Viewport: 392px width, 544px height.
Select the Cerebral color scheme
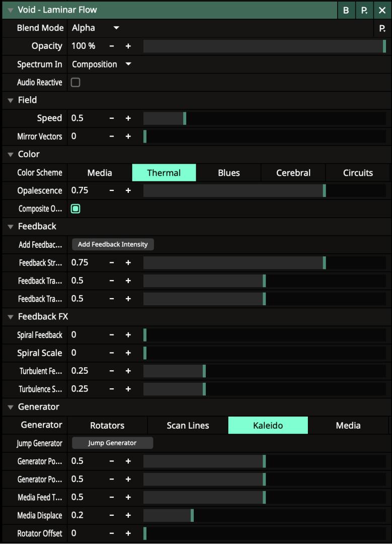click(293, 173)
